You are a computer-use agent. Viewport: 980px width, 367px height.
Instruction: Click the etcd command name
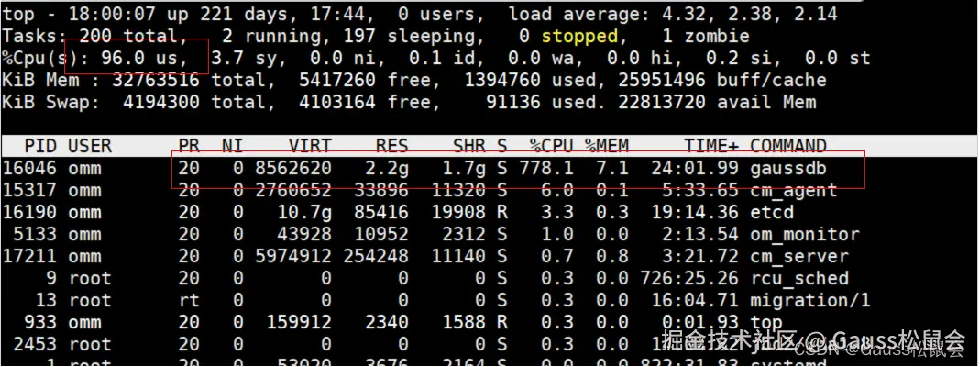[x=772, y=213]
